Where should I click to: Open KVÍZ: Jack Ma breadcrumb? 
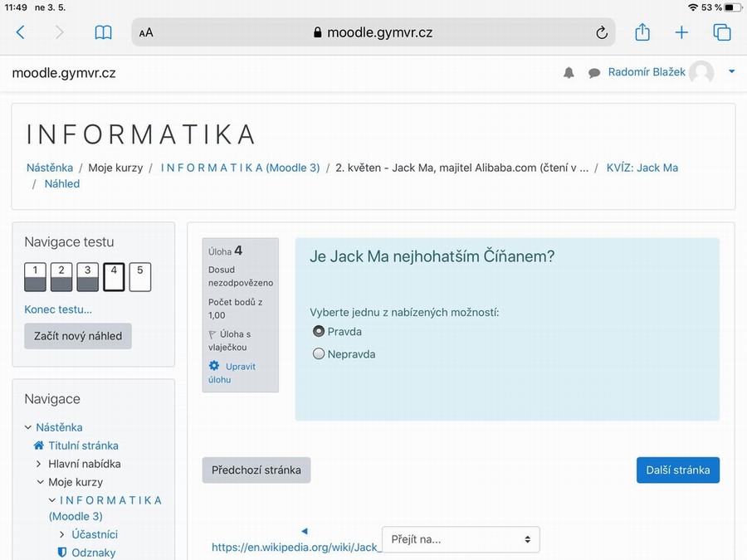[x=642, y=168]
